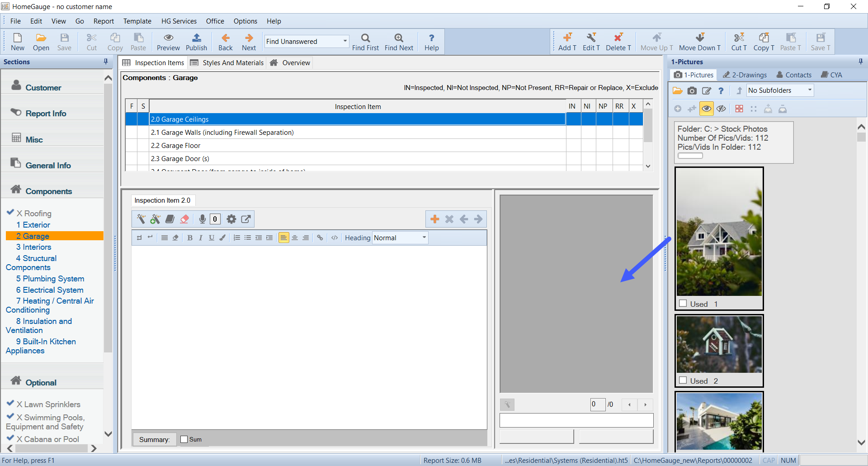Open the No Subfolders dropdown

pos(809,90)
